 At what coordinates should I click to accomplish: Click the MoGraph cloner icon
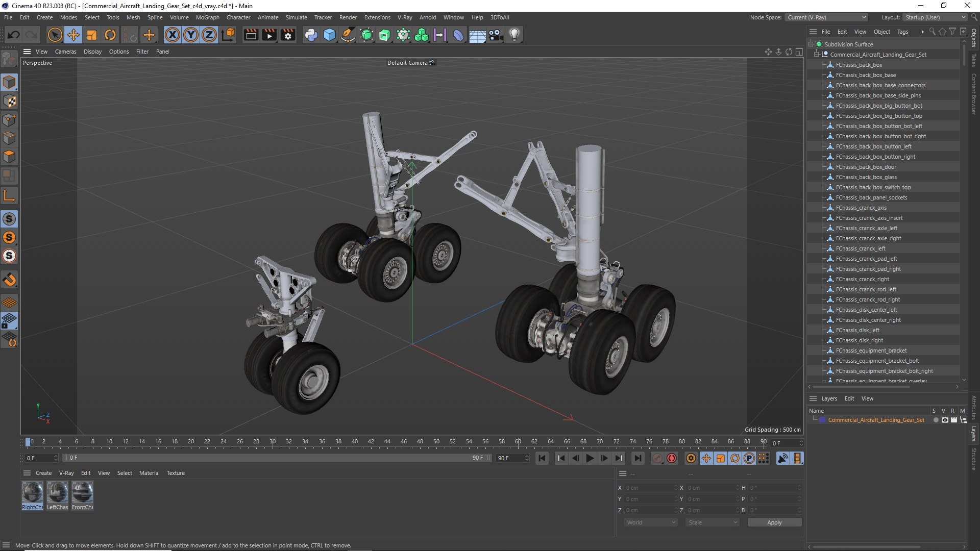[422, 35]
